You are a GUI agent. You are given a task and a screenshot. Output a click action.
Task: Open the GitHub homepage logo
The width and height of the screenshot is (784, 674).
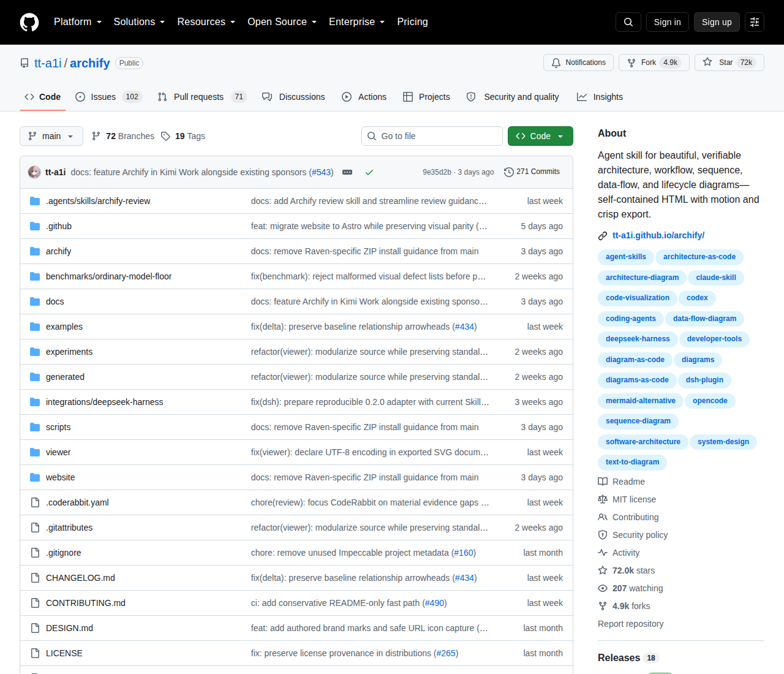click(29, 22)
